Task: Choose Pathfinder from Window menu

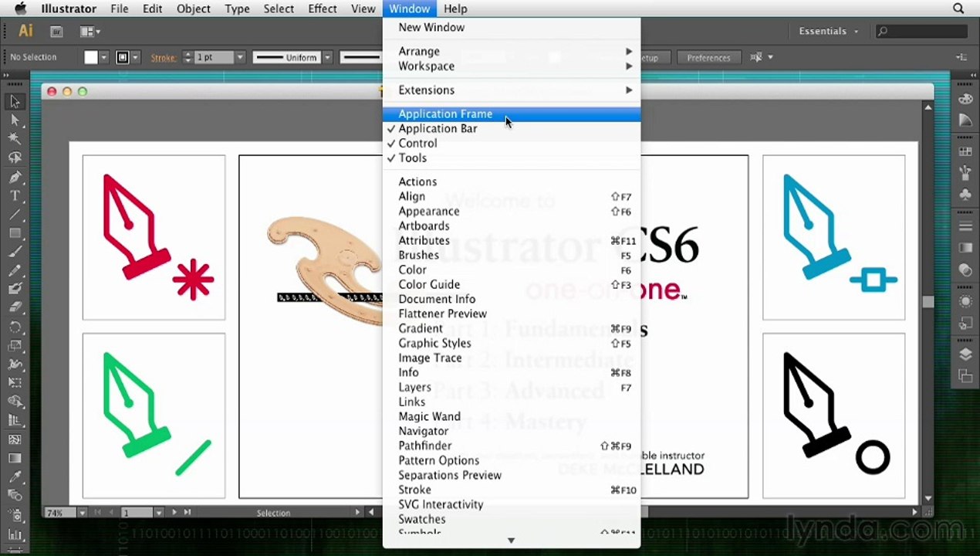Action: pos(511,446)
